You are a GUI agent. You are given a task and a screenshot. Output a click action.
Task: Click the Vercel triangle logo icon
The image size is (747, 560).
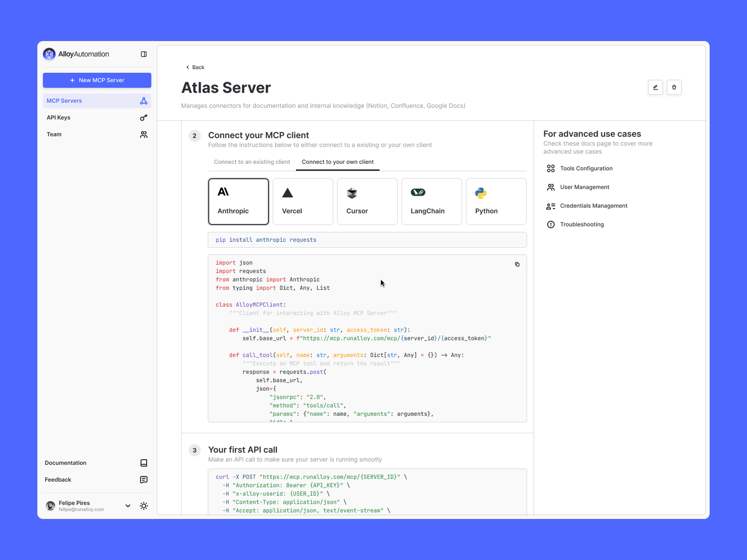288,193
